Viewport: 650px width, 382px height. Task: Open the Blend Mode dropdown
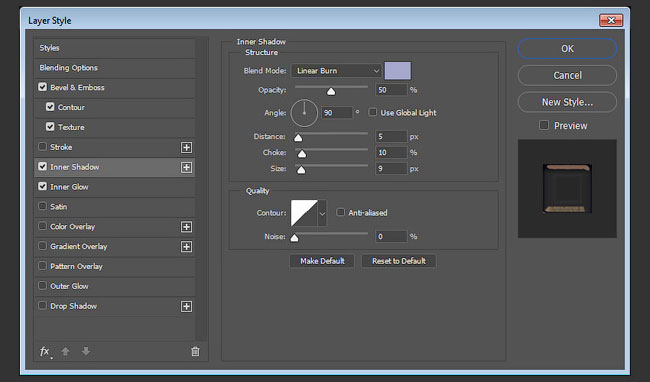tap(336, 71)
